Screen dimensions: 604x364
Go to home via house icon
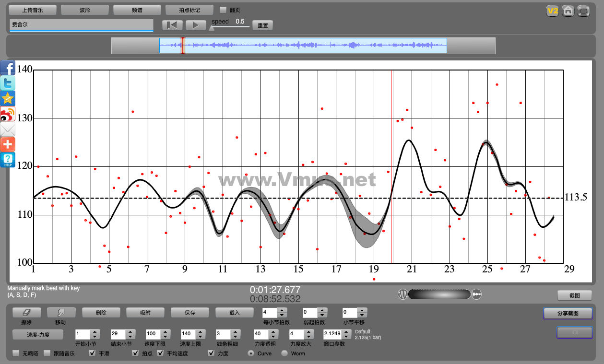(x=568, y=11)
